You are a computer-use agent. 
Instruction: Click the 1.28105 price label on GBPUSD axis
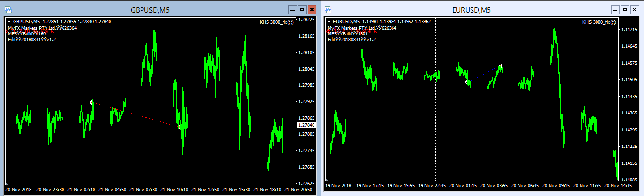point(307,52)
